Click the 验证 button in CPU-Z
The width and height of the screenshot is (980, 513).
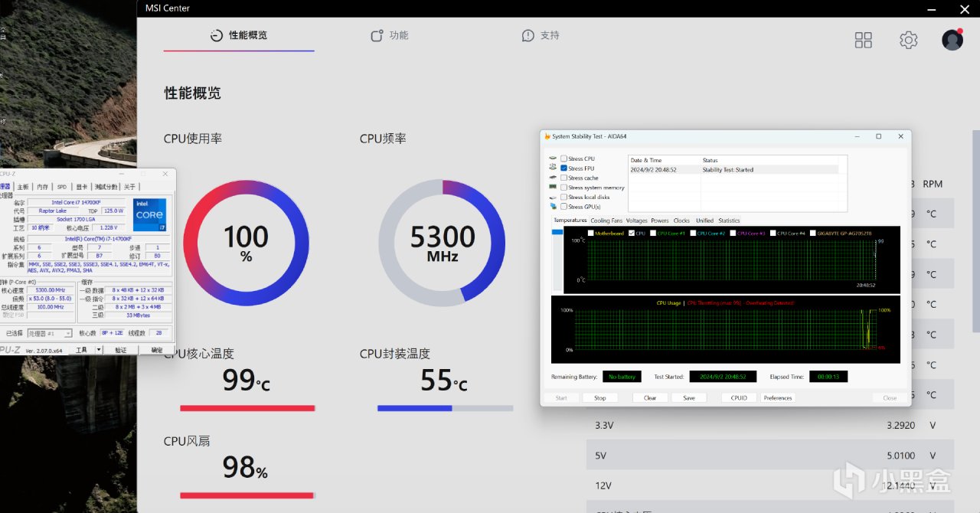coord(120,350)
